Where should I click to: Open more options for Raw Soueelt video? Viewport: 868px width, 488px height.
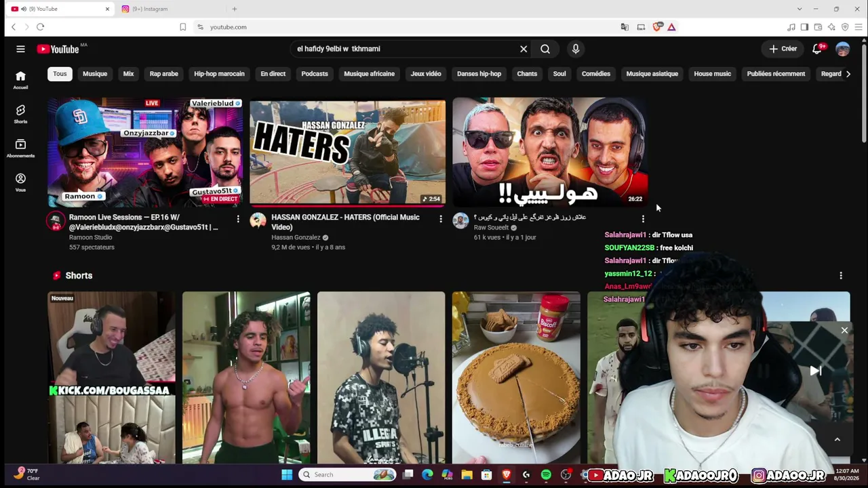pos(643,219)
